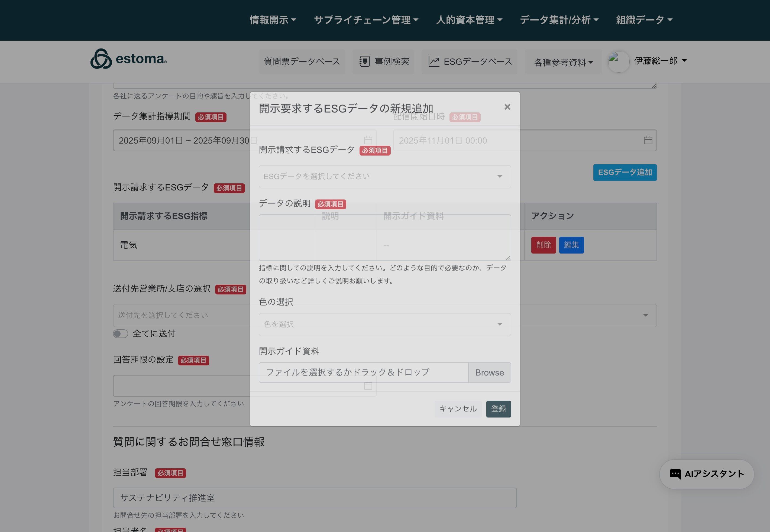
Task: Click the calendar icon in データ集計指標期間 field
Action: pyautogui.click(x=368, y=140)
